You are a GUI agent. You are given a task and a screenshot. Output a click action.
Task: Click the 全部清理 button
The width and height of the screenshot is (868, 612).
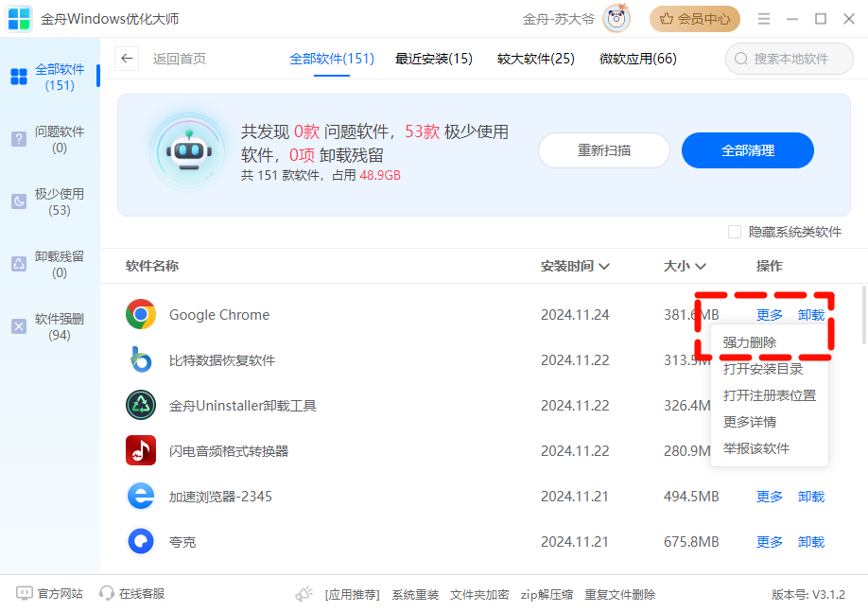point(747,150)
